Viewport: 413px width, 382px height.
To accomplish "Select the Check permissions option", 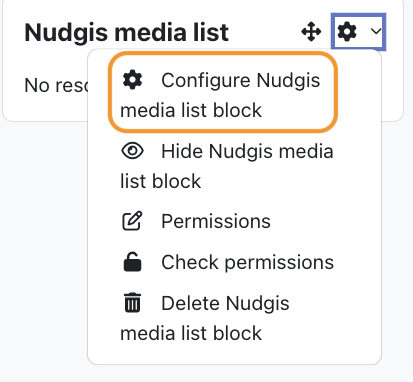I will (x=247, y=262).
